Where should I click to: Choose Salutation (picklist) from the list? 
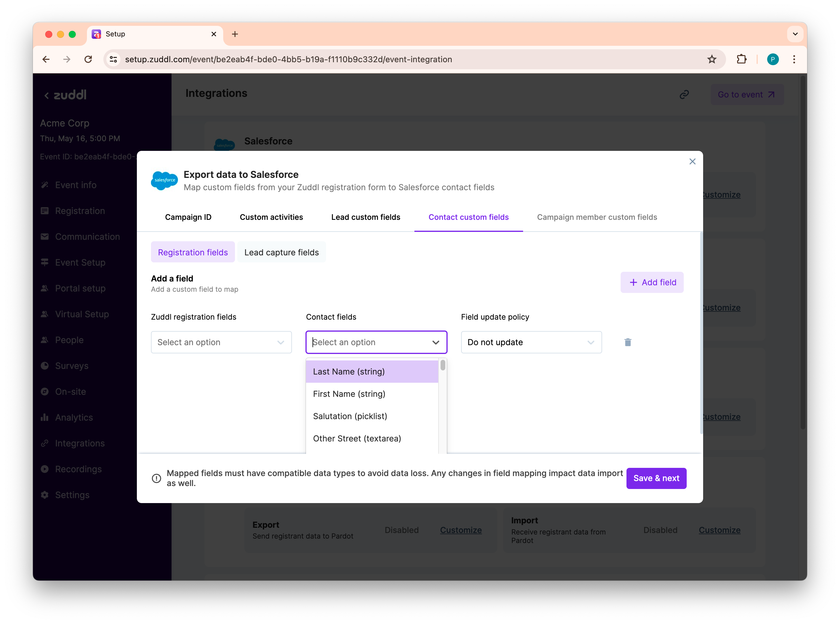(350, 416)
